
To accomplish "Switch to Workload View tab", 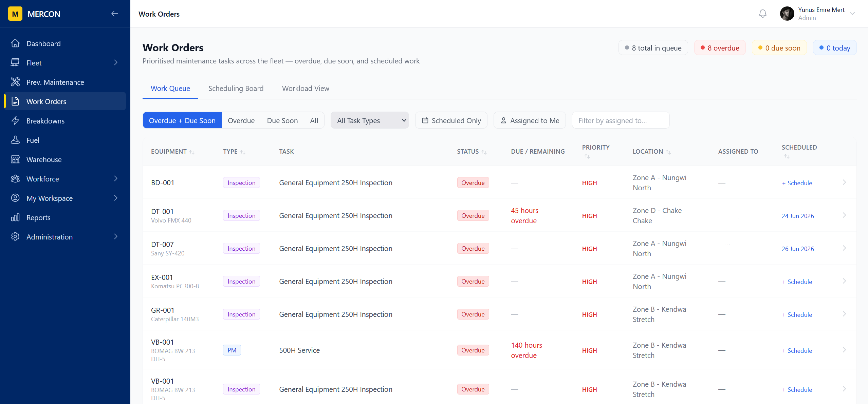I will [x=306, y=89].
